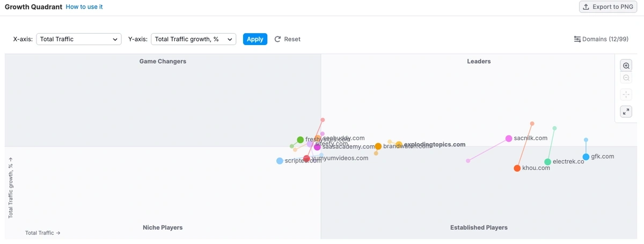Click the Niche Players quadrant label
The image size is (644, 244).
163,227
